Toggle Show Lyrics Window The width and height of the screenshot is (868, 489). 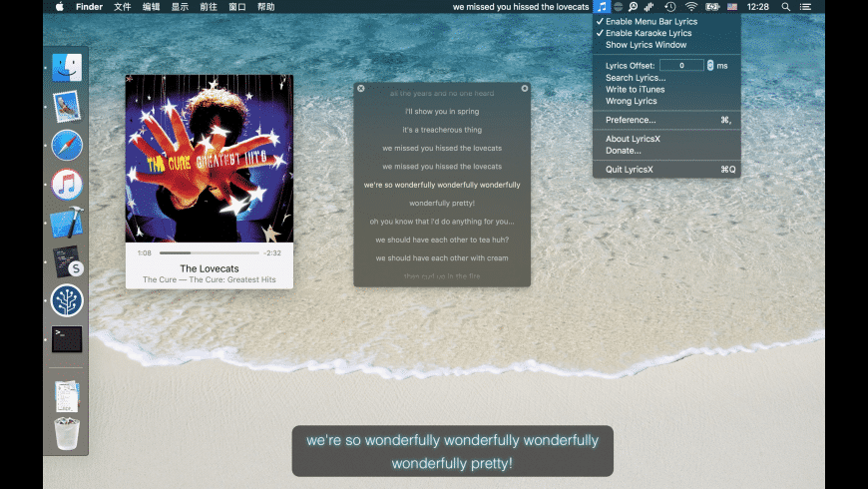[646, 45]
